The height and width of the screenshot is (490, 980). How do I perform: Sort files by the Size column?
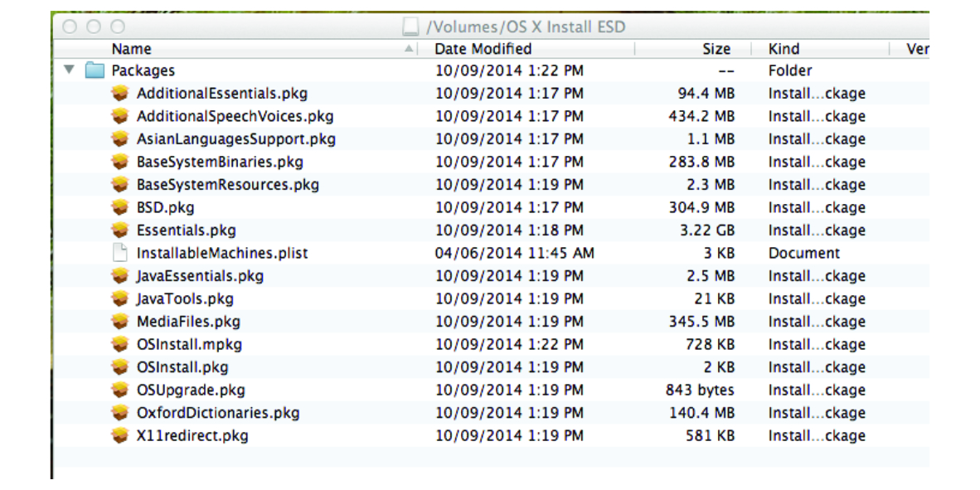tap(716, 49)
